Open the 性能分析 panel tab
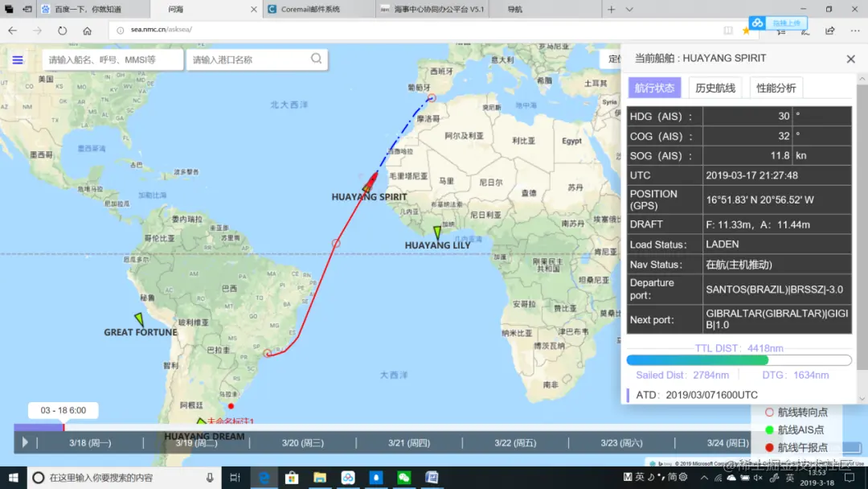The width and height of the screenshot is (868, 489). click(x=776, y=88)
